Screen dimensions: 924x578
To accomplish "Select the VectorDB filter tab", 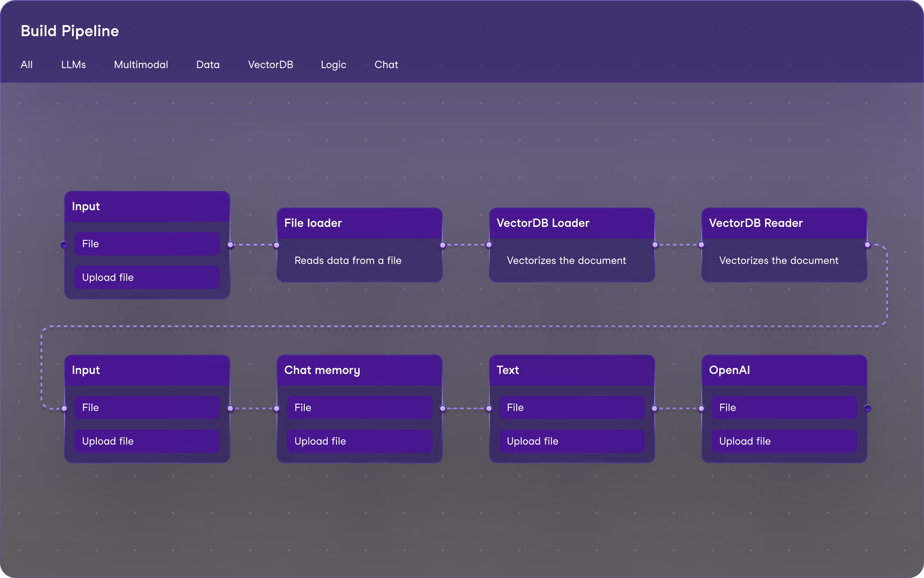I will coord(271,64).
